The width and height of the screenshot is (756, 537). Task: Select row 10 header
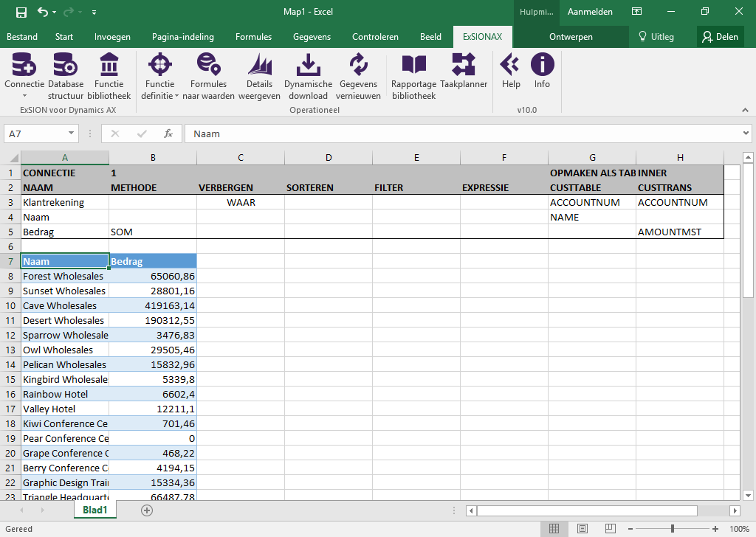[10, 305]
